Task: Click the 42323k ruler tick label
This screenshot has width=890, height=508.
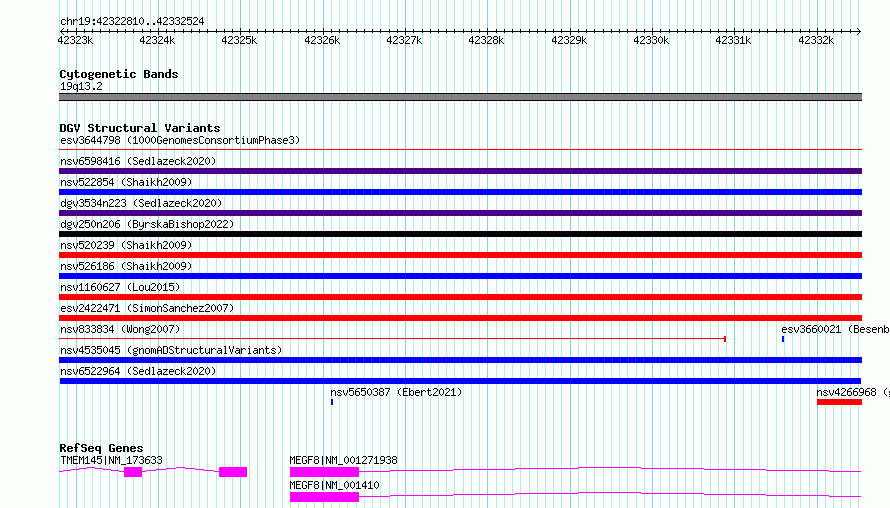Action: [75, 40]
